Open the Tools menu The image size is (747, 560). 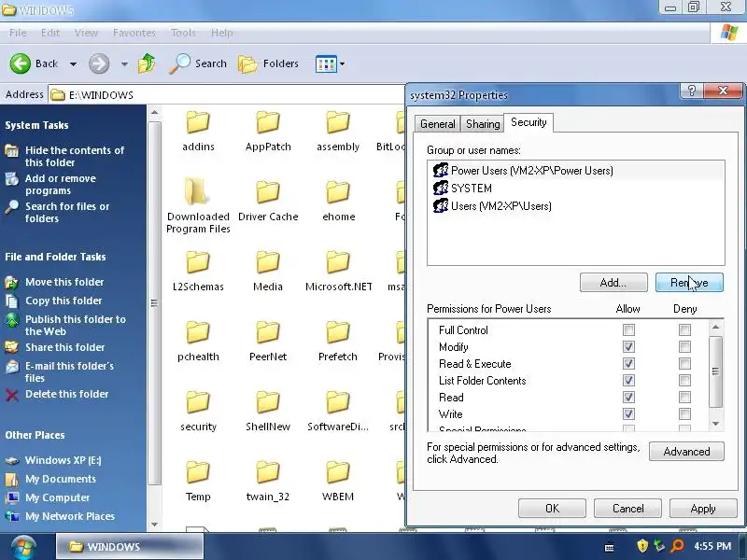pyautogui.click(x=183, y=33)
